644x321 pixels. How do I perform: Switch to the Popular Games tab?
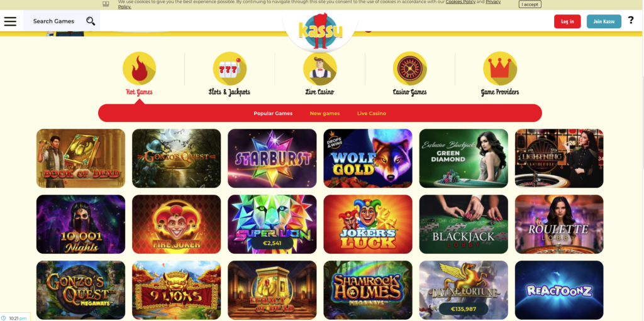click(x=273, y=113)
